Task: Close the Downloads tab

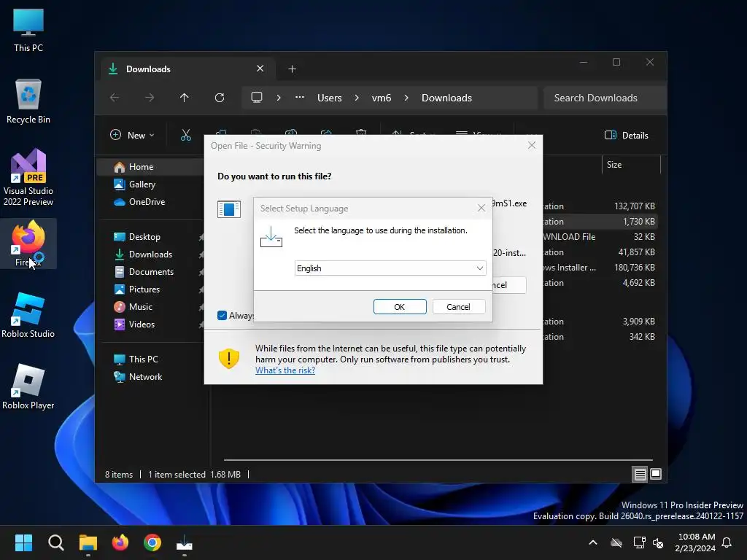Action: pyautogui.click(x=260, y=69)
